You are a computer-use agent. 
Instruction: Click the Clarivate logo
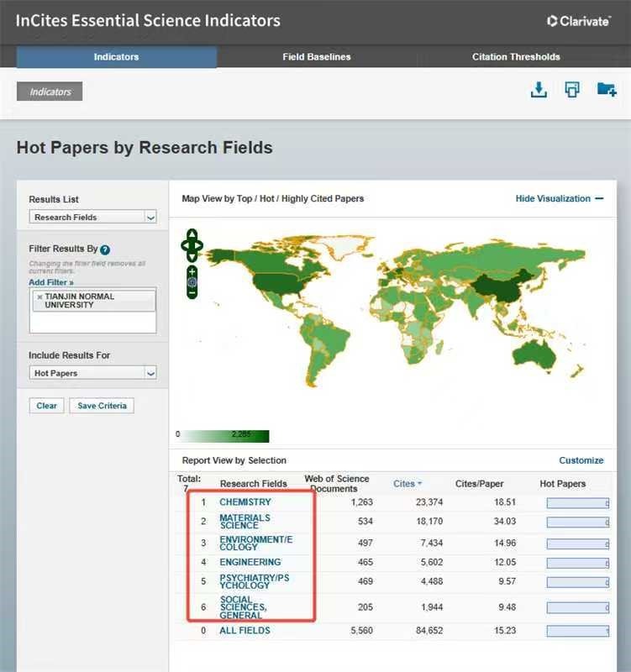[579, 21]
